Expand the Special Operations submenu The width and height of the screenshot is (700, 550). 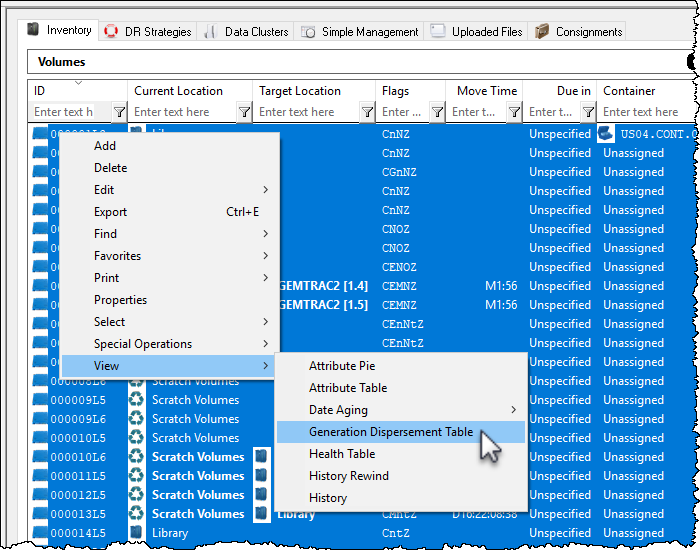click(x=170, y=344)
